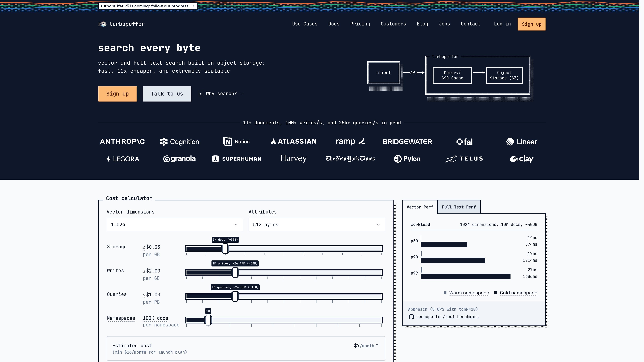Viewport: 644px width, 362px height.
Task: Open the Attributes dropdown showing 512 bytes
Action: (317, 225)
